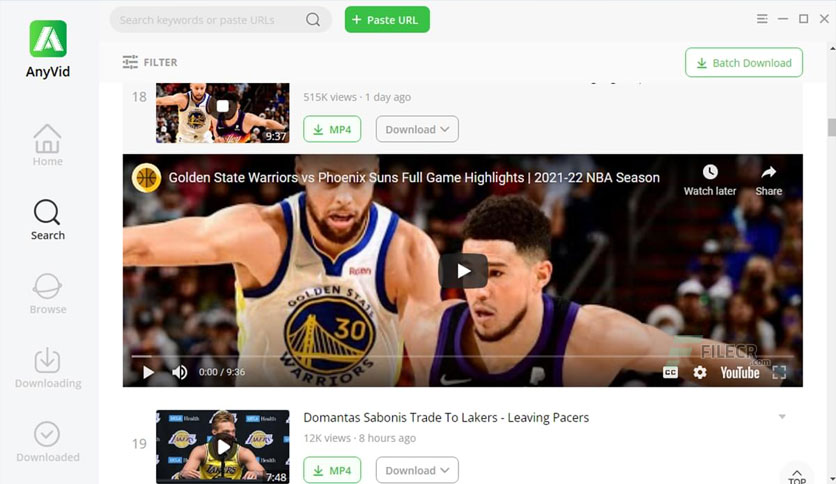Toggle closed captions CC in player
Screen dimensions: 836x484
point(670,372)
